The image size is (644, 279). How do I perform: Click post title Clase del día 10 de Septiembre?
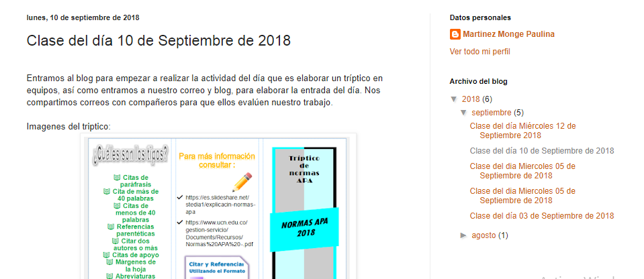(x=158, y=41)
